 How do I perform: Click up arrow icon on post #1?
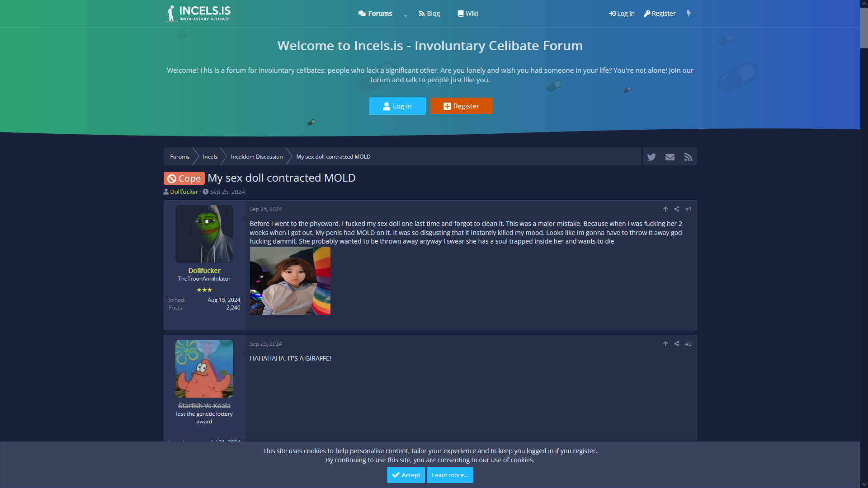click(665, 209)
